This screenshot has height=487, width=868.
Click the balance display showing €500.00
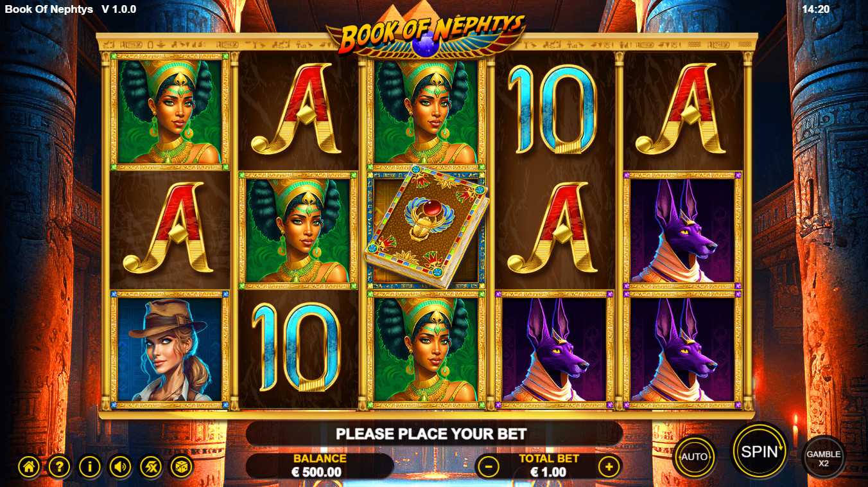pos(320,466)
